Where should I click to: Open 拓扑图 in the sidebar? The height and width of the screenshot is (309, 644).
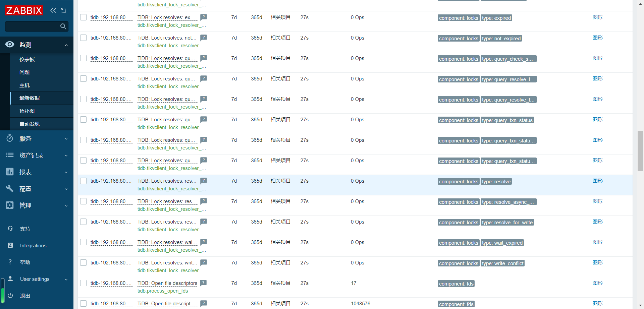point(42,111)
